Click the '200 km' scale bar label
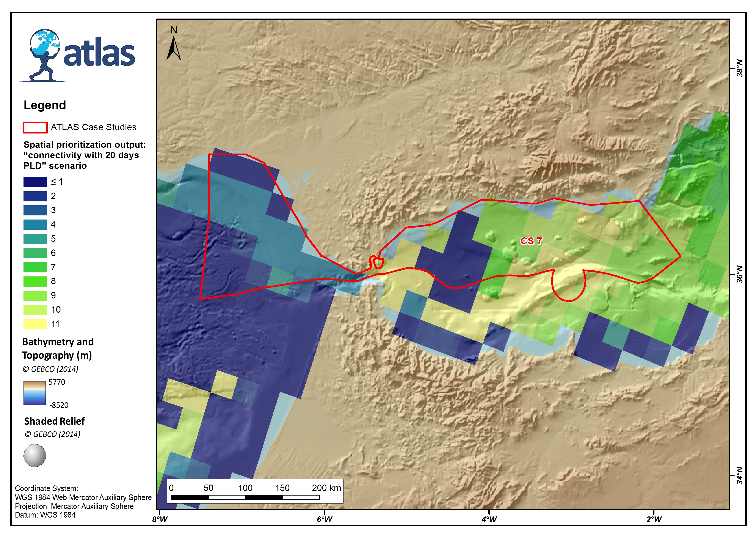 326,488
